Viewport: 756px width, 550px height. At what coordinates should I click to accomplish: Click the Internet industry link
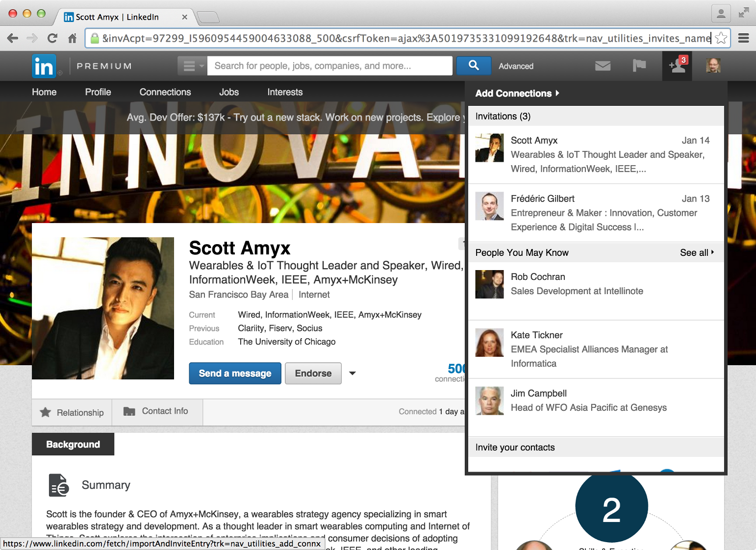coord(314,295)
